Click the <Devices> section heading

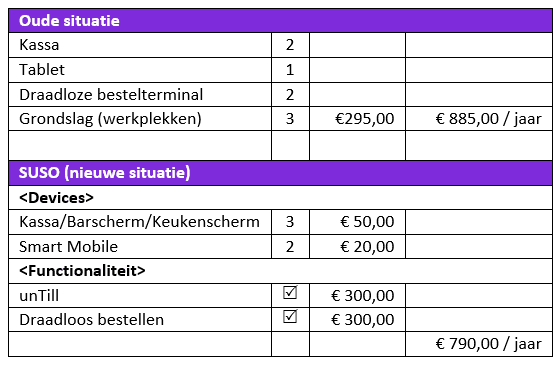click(x=56, y=197)
